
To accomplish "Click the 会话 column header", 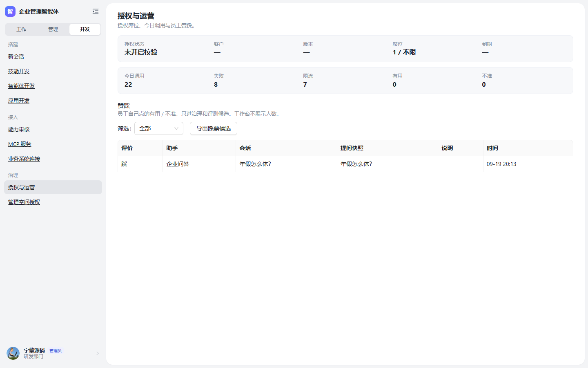I will coord(286,148).
